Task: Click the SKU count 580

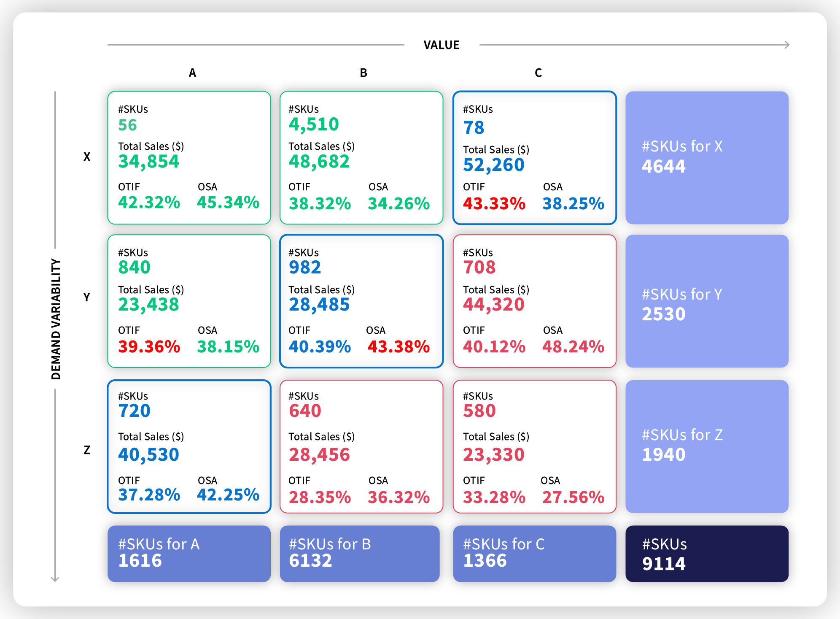Action: click(x=479, y=411)
